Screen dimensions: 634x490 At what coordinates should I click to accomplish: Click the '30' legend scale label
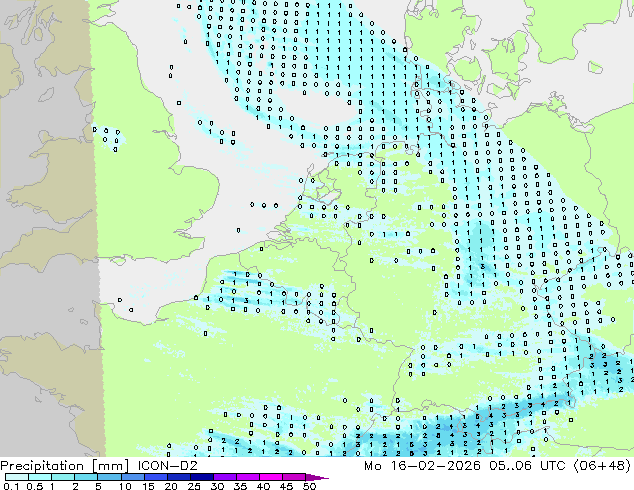[217, 486]
